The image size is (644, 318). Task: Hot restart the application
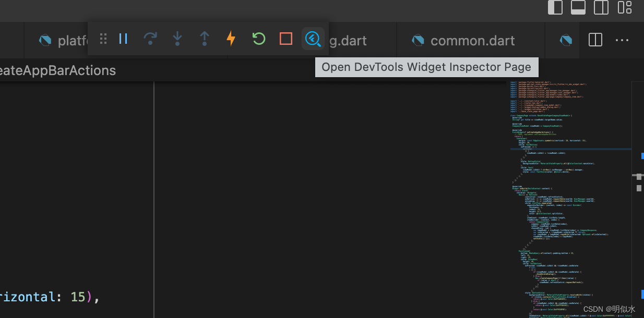tap(258, 38)
